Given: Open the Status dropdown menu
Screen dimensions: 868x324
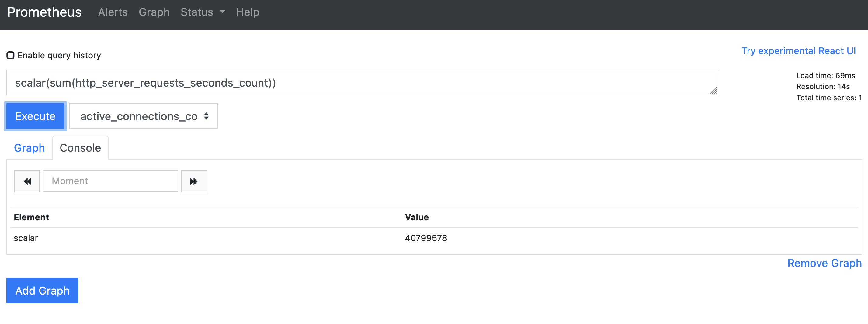Looking at the screenshot, I should coord(203,12).
